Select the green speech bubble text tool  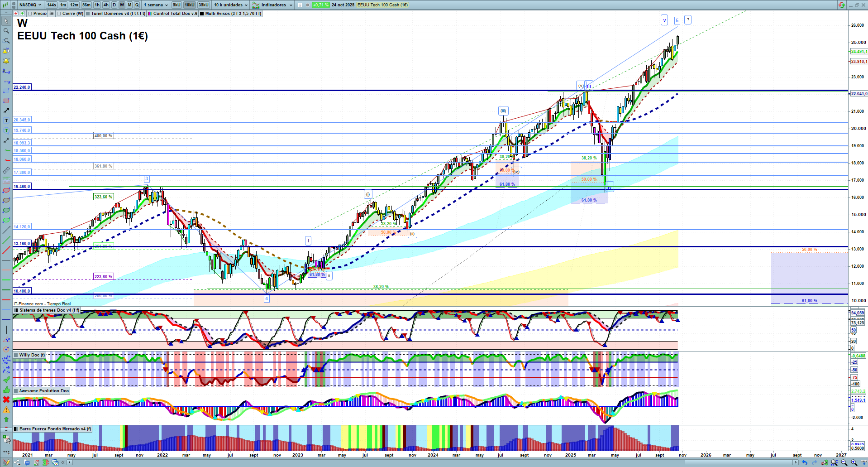point(6,130)
